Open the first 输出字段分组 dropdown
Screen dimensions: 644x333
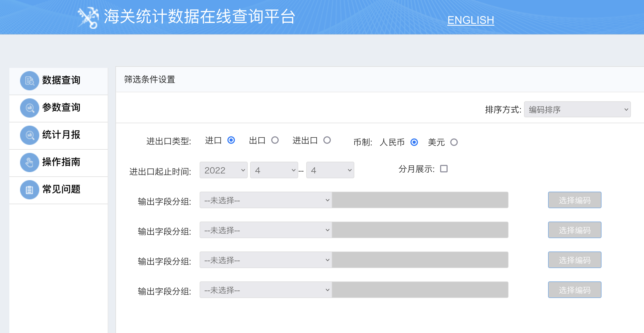point(266,200)
